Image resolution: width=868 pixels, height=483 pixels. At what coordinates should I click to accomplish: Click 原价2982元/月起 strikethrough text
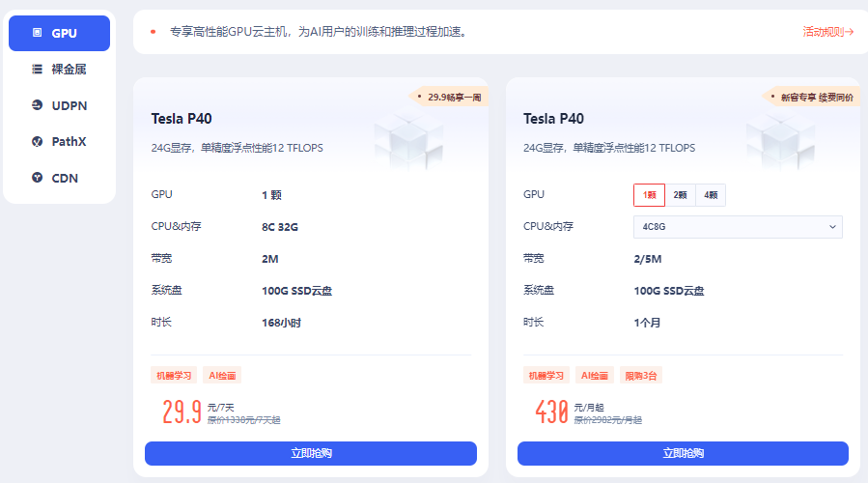[608, 420]
